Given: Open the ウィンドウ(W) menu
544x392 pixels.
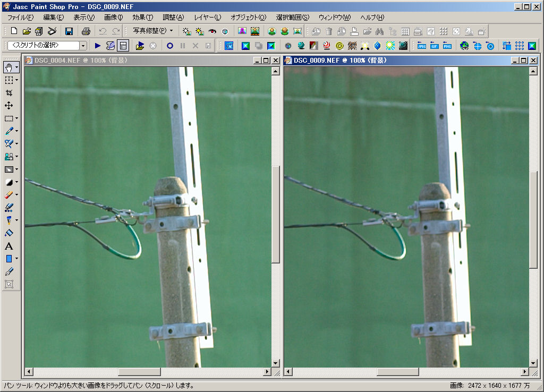Looking at the screenshot, I should tap(335, 18).
